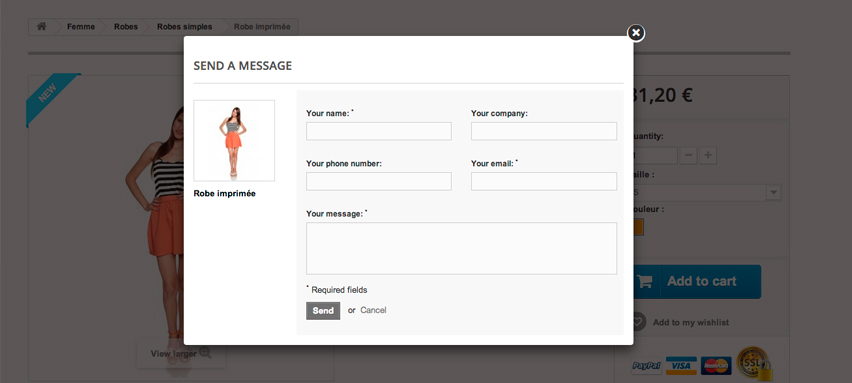Select the Your email input box

[x=544, y=181]
